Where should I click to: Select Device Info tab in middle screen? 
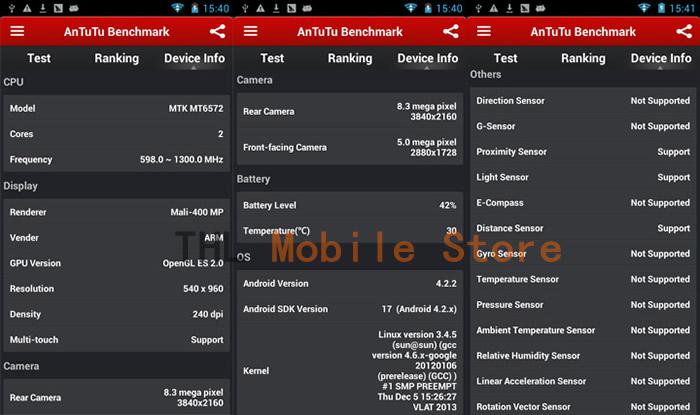pos(428,58)
